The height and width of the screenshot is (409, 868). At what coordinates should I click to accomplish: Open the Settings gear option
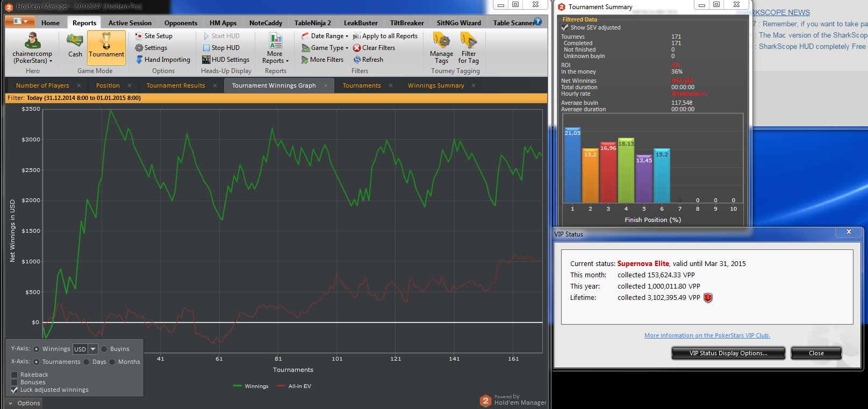coord(151,48)
